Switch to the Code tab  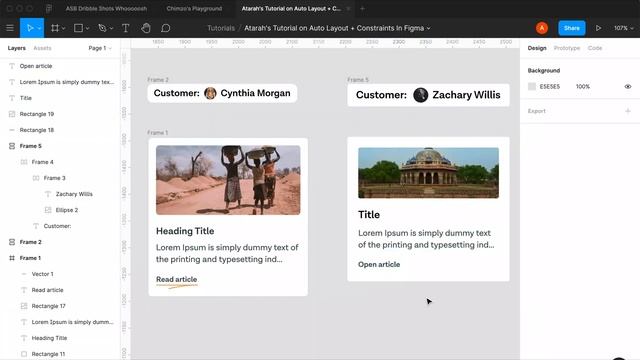click(x=595, y=48)
